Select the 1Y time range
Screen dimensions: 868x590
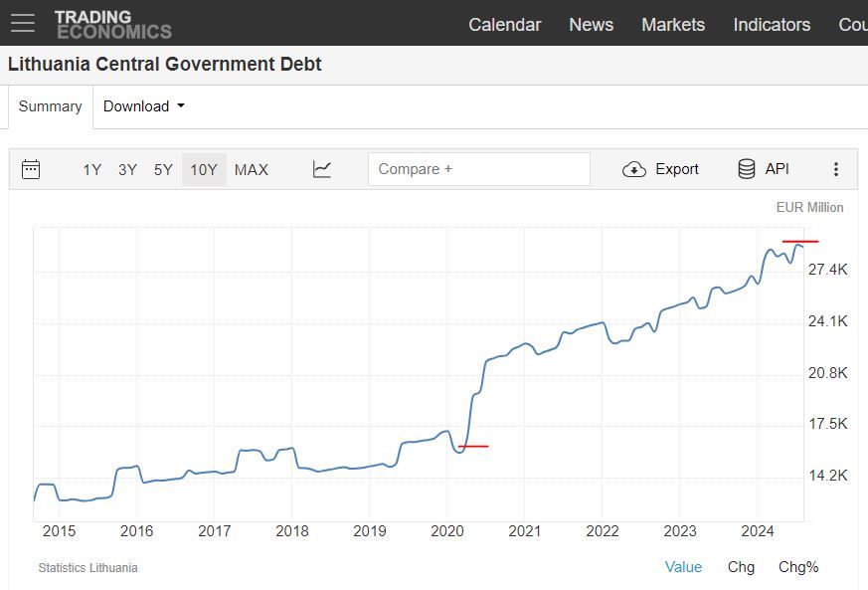click(92, 170)
